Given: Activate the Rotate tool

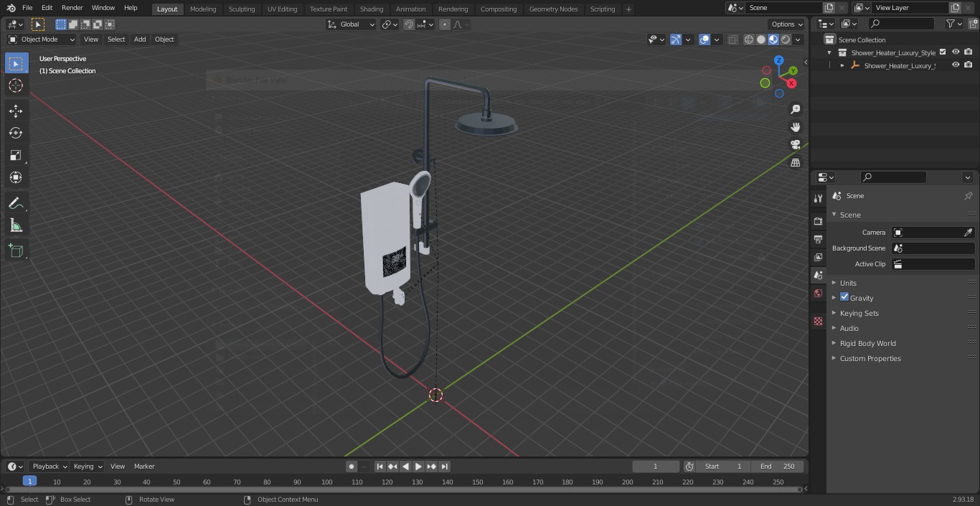Looking at the screenshot, I should point(16,133).
